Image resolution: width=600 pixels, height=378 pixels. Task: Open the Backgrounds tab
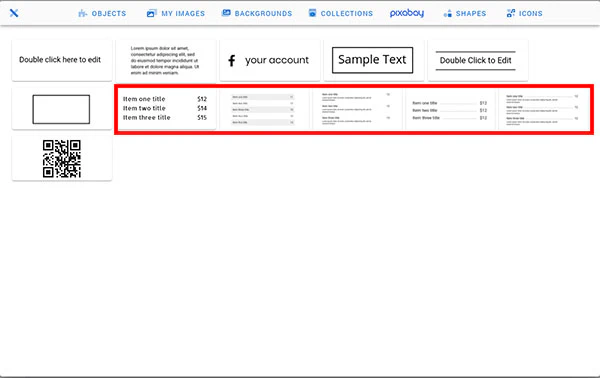(x=257, y=13)
